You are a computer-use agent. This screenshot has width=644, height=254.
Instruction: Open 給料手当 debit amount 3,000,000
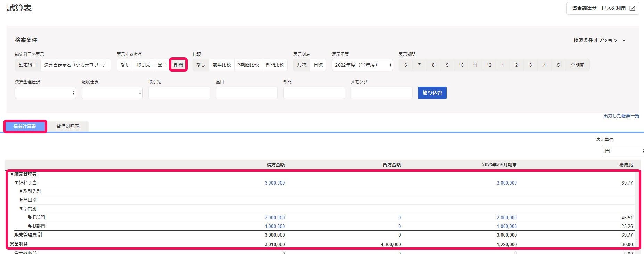275,183
